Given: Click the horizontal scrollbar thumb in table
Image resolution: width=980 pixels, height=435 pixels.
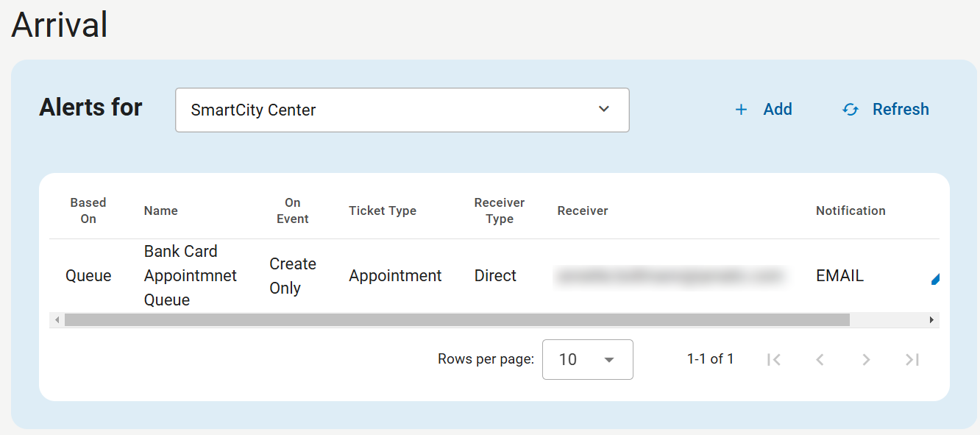Looking at the screenshot, I should pos(456,320).
